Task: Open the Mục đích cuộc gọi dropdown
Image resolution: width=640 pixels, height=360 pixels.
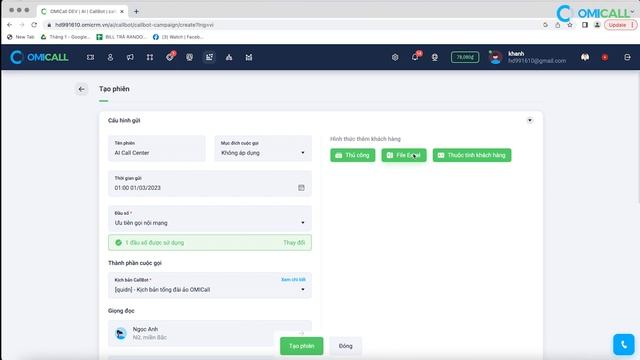Action: [x=263, y=149]
